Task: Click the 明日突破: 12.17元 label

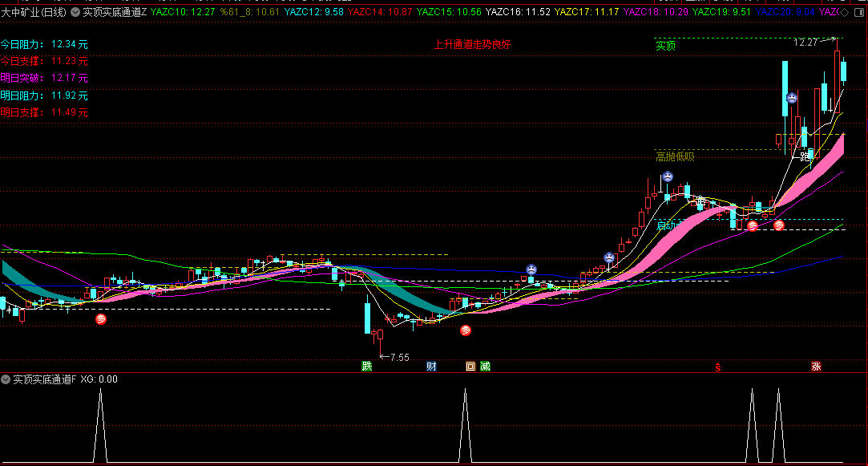Action: (44, 78)
